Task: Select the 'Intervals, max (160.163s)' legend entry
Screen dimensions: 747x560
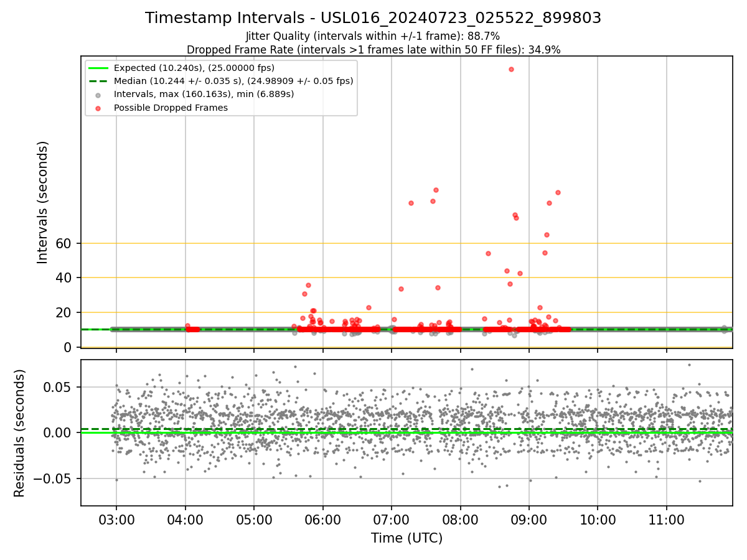Action: pos(204,94)
